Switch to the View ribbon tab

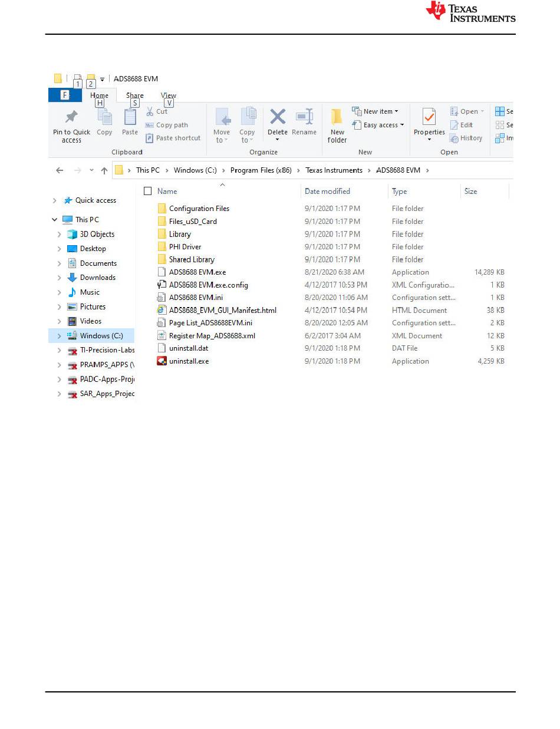(169, 95)
